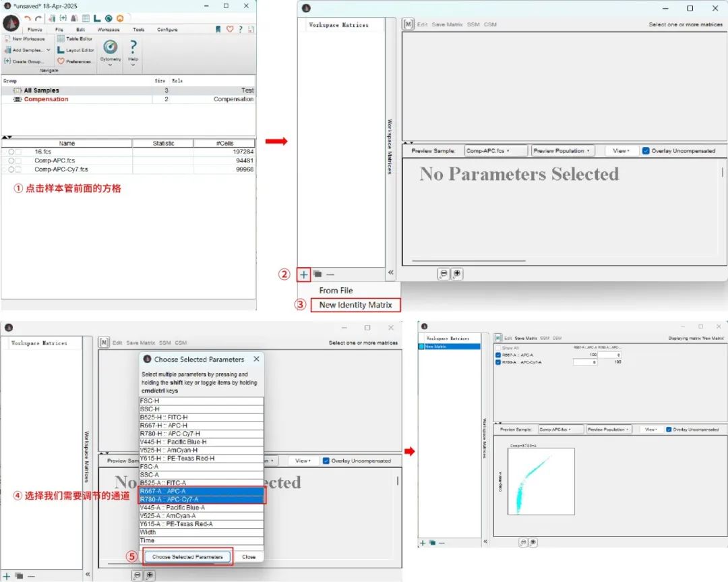Click the Choose Selected Parameters button
Viewport: 728px width, 582px height.
click(187, 557)
